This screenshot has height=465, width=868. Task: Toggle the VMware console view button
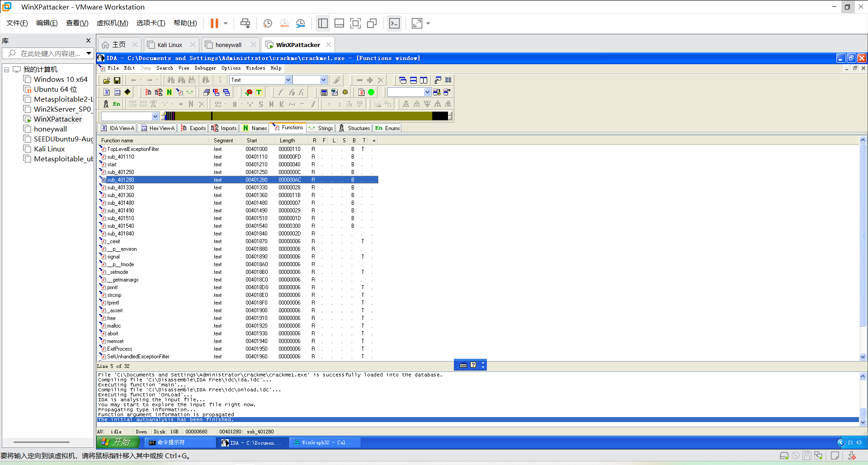point(394,23)
